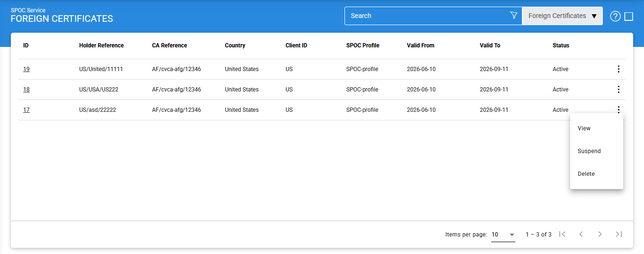Click Valid To 2026-09-11 in row 18

(x=494, y=90)
